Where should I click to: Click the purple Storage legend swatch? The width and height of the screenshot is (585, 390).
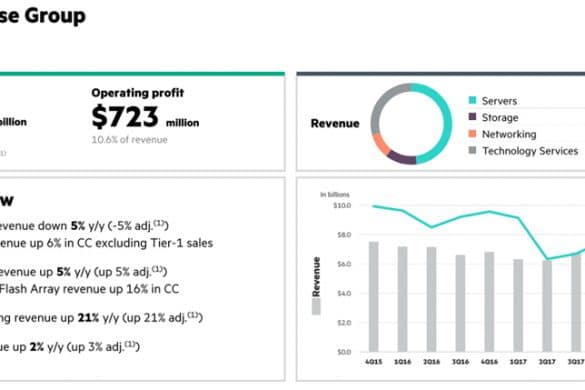[472, 116]
